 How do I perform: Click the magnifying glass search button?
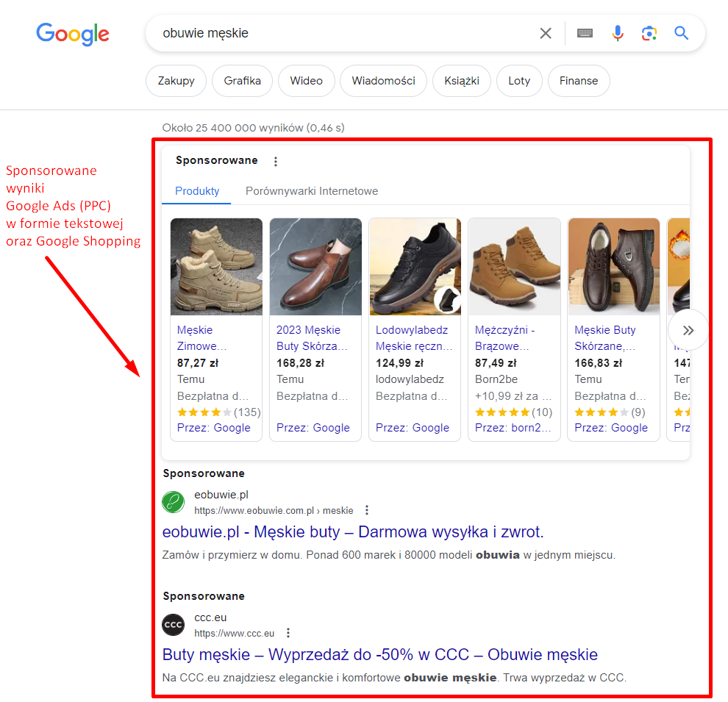[x=681, y=33]
